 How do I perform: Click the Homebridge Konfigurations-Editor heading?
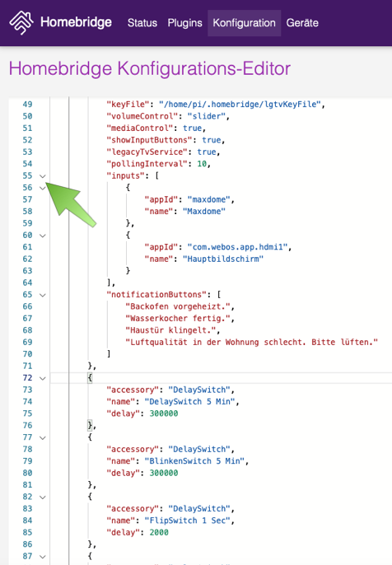[x=150, y=68]
